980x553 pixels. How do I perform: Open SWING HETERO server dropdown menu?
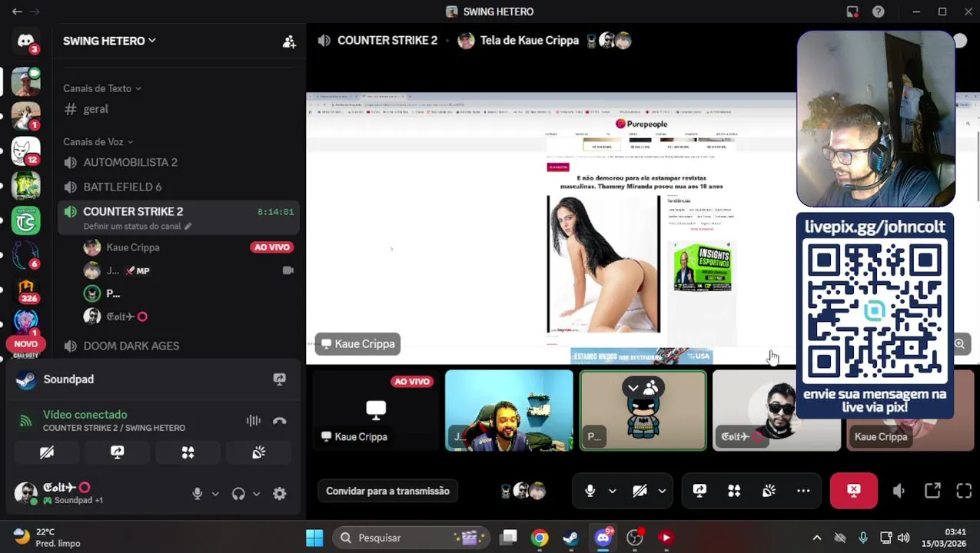coord(109,41)
